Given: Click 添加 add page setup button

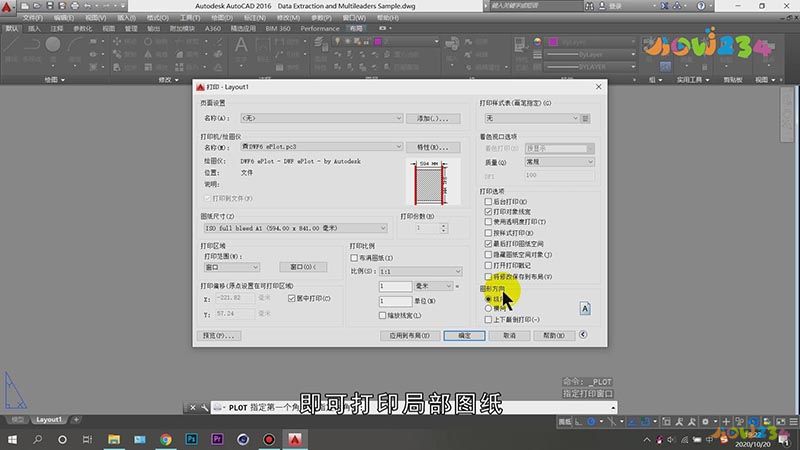Looking at the screenshot, I should coord(433,118).
